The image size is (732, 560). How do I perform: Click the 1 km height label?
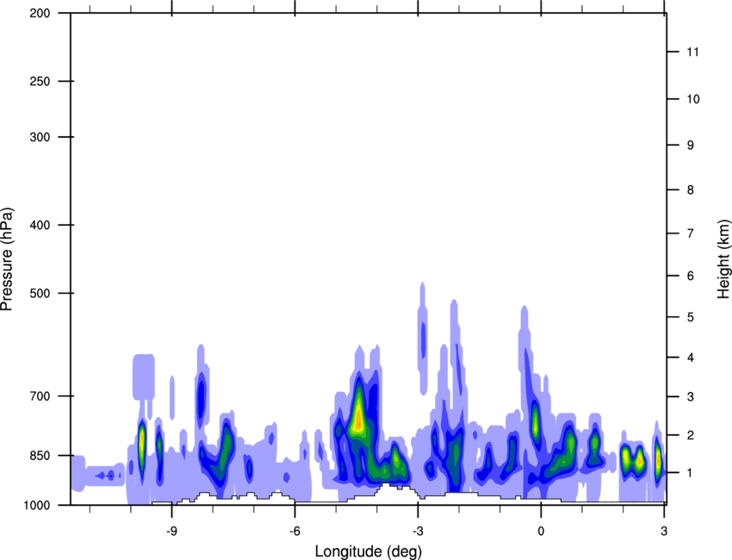tap(691, 473)
